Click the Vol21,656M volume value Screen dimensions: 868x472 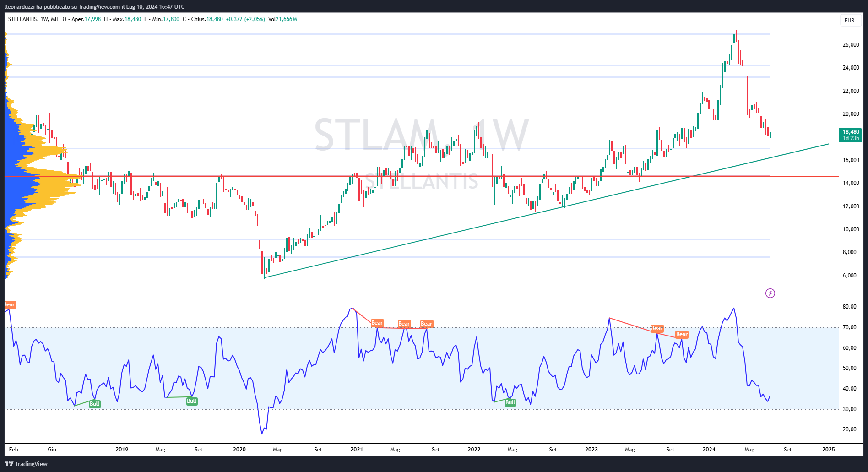(x=282, y=19)
